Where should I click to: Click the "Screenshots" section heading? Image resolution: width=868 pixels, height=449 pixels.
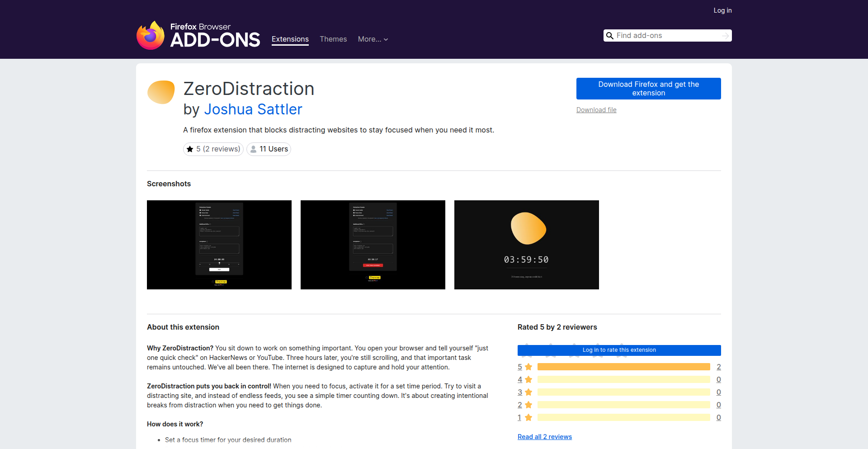point(169,184)
